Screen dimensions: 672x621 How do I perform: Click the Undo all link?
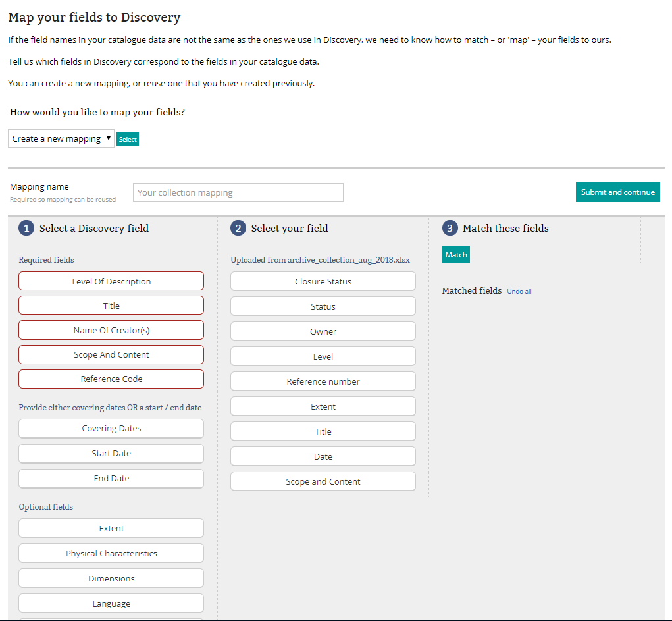tap(519, 292)
